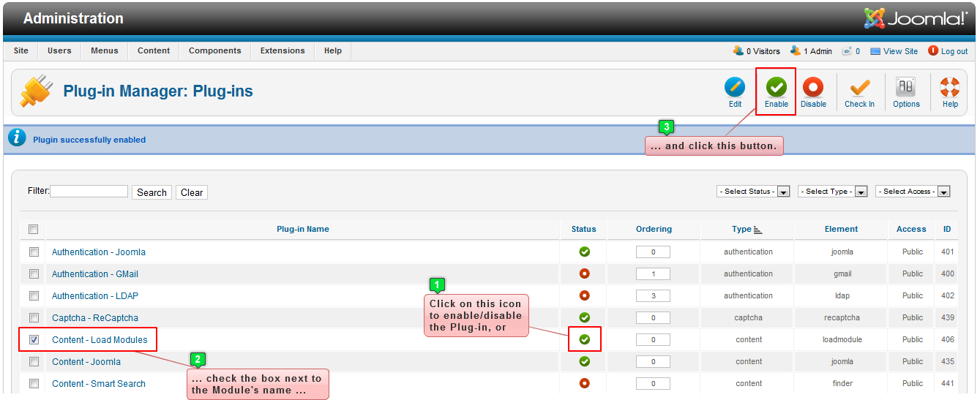The image size is (980, 400).
Task: Open the Authentication - Joomla plug-in link
Action: click(x=99, y=252)
